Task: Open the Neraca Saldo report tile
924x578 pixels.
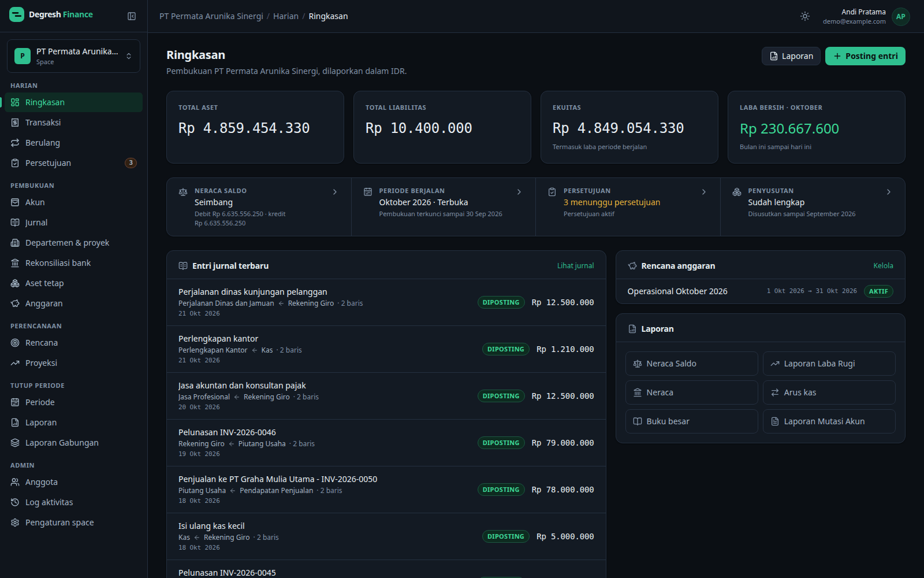Action: pos(692,364)
